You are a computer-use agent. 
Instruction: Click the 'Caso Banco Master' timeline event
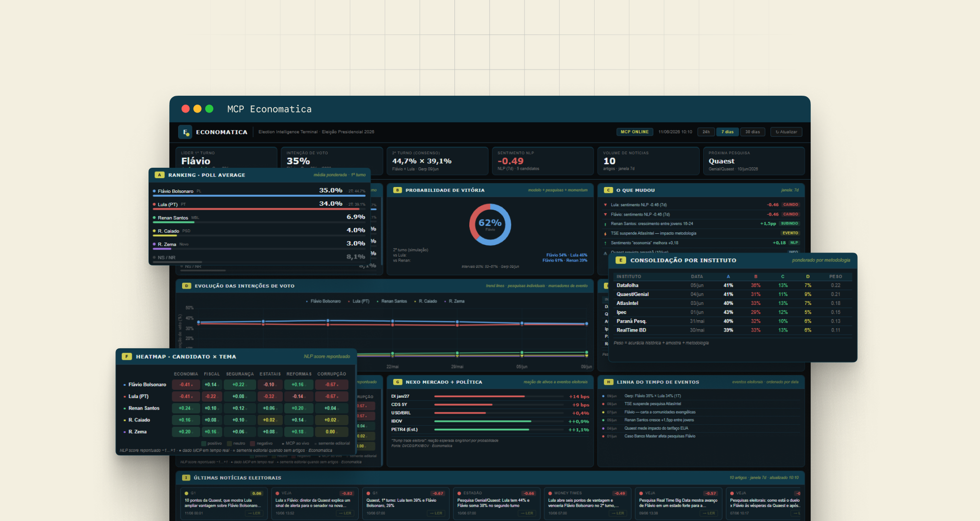(701, 437)
